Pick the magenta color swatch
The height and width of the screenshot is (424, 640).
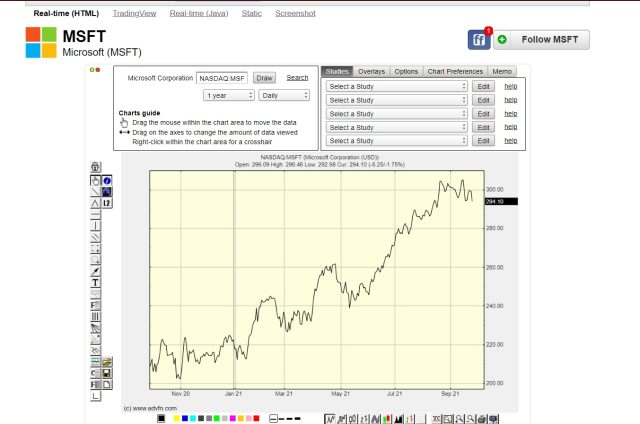233,418
